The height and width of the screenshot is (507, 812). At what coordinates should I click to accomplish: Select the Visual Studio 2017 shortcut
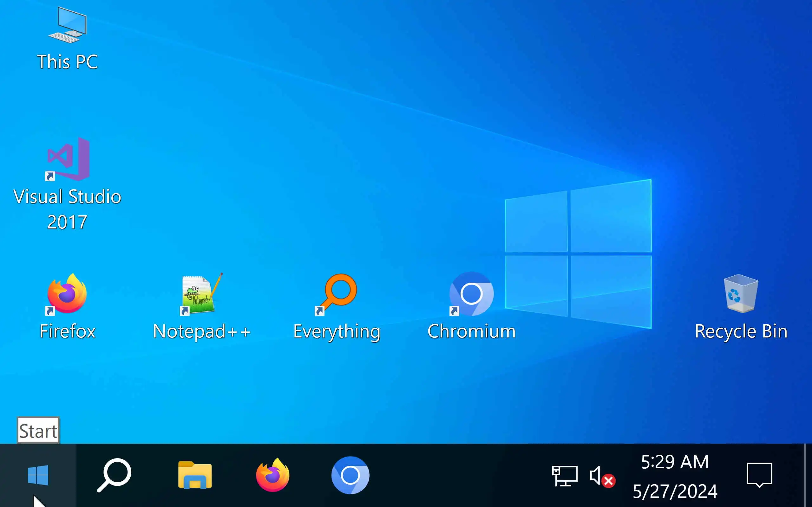[x=69, y=159]
